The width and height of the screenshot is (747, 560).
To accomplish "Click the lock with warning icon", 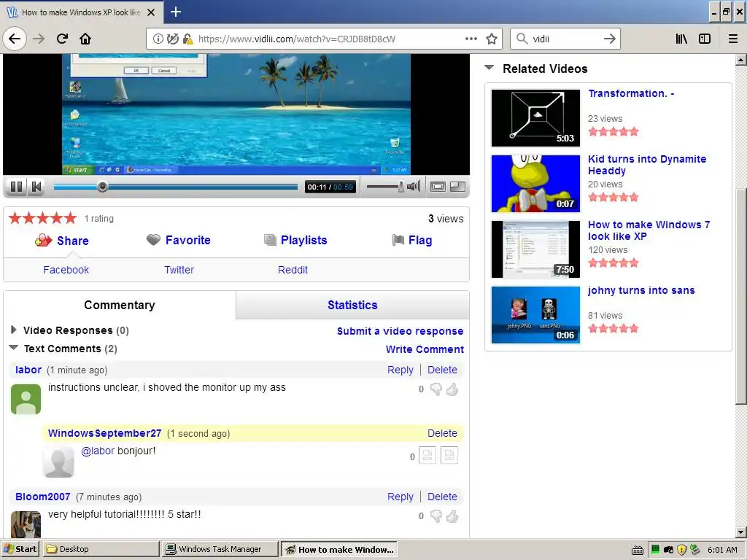I will 187,39.
